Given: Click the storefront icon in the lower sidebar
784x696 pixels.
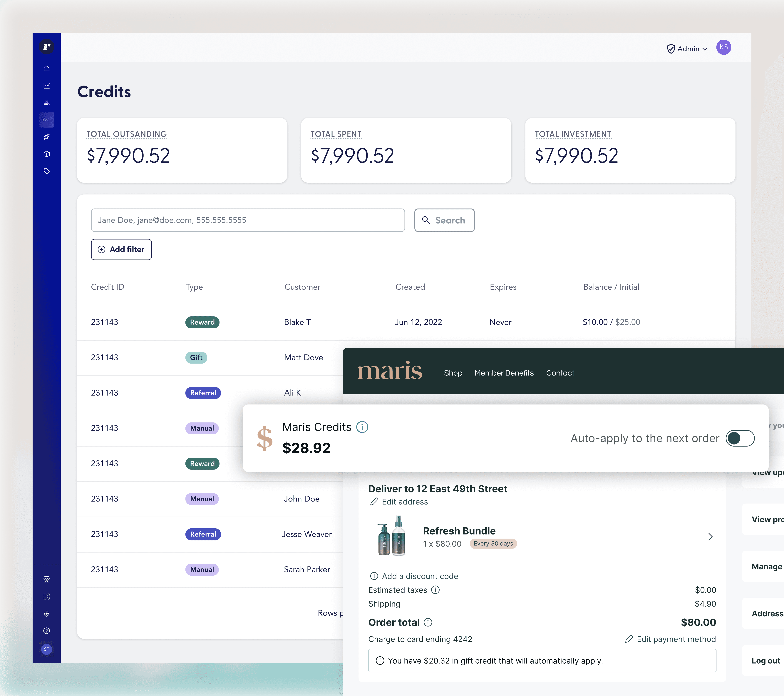Looking at the screenshot, I should pos(46,579).
